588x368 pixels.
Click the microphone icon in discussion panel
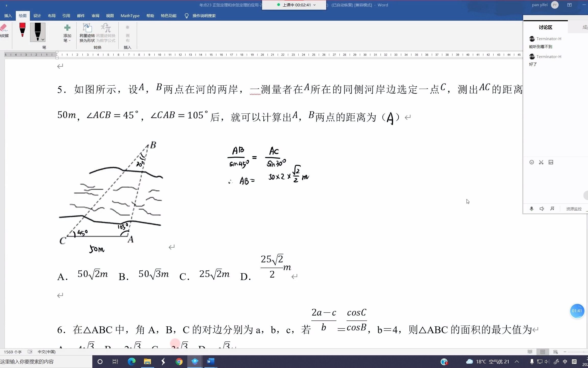(531, 208)
